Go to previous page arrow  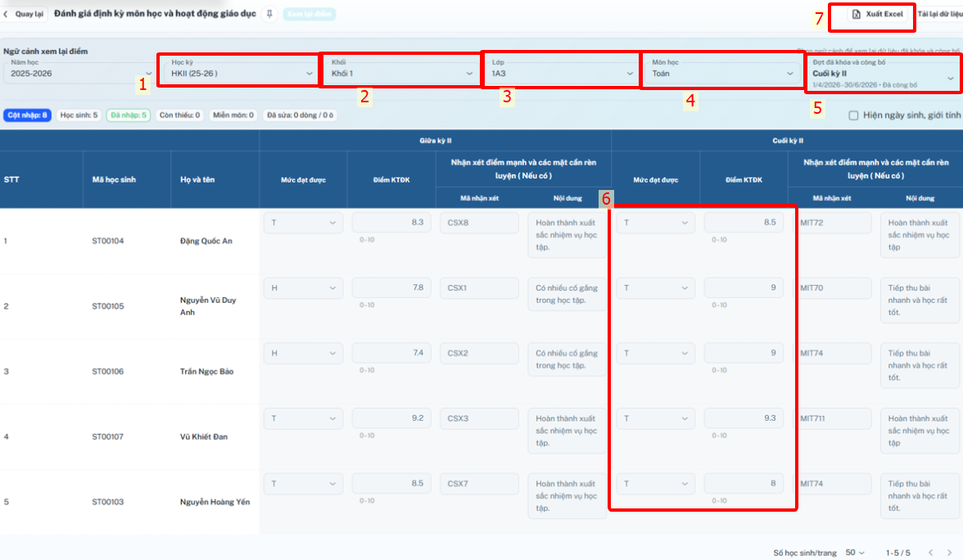[x=931, y=553]
